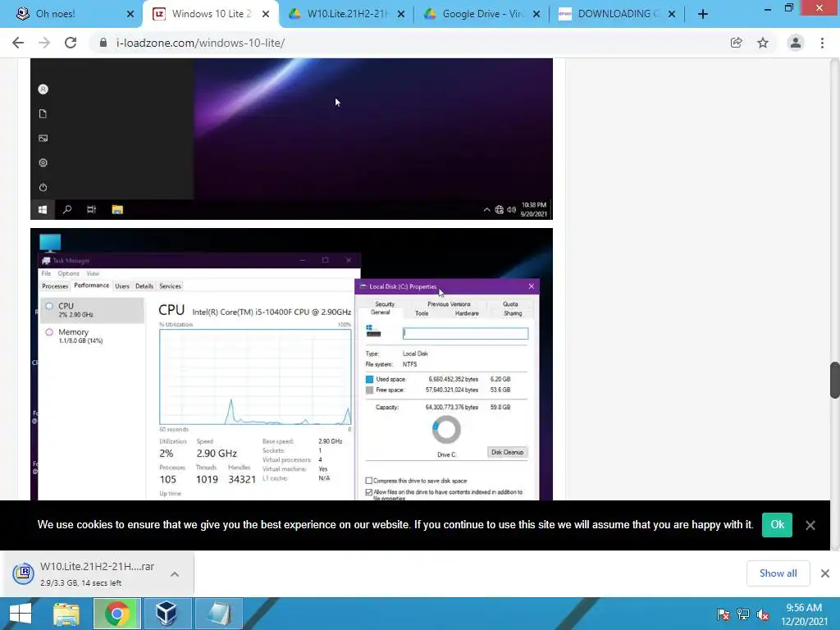Go back to the previous page

point(18,43)
